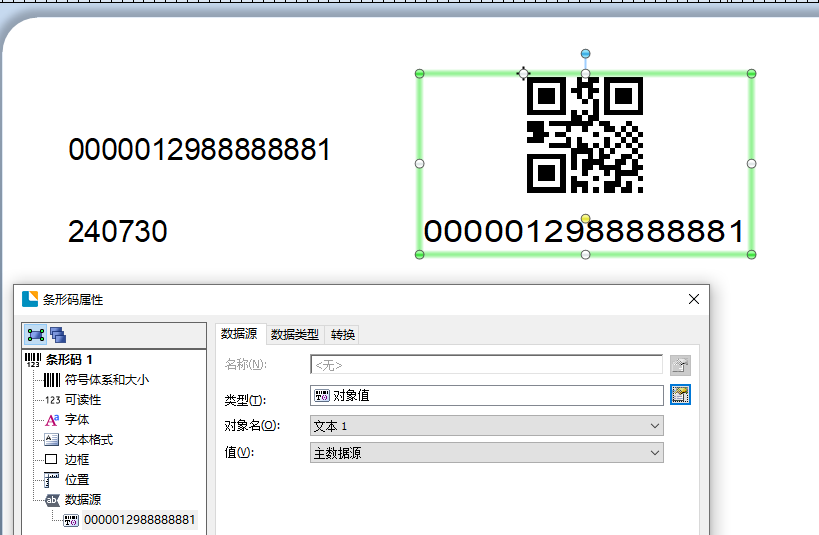Close the 条形码属性 dialog
Image resolution: width=819 pixels, height=535 pixels.
coord(694,299)
